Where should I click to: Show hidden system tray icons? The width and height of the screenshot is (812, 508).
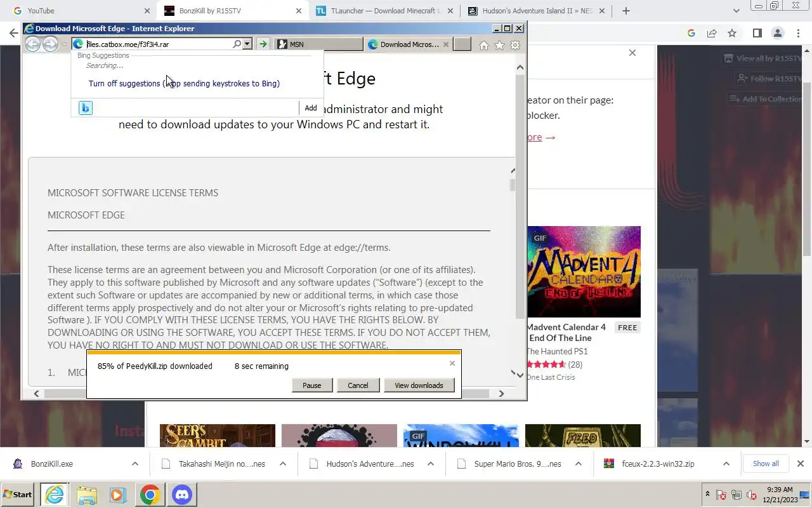pos(707,494)
